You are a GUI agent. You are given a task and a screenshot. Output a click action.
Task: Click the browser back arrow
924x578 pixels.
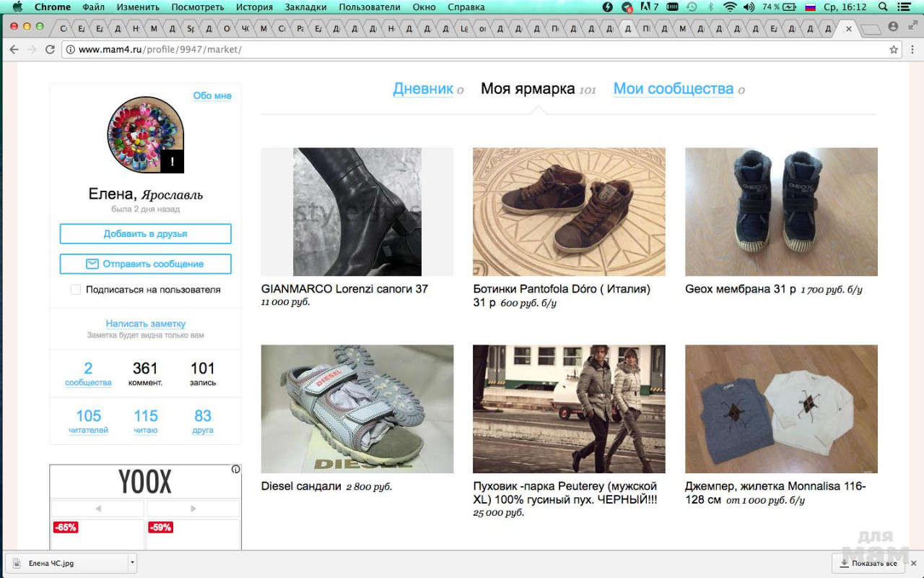tap(14, 49)
